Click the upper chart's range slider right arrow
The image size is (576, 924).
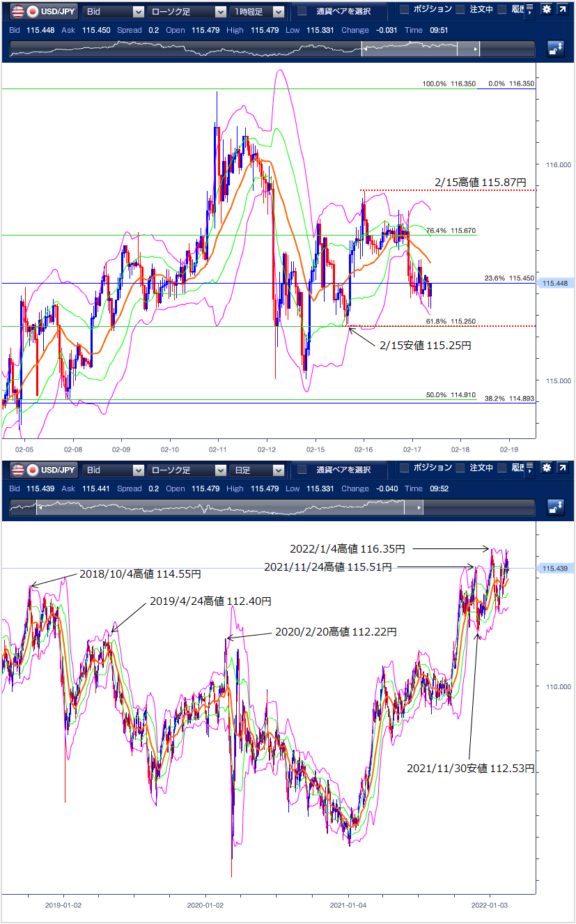click(x=476, y=49)
